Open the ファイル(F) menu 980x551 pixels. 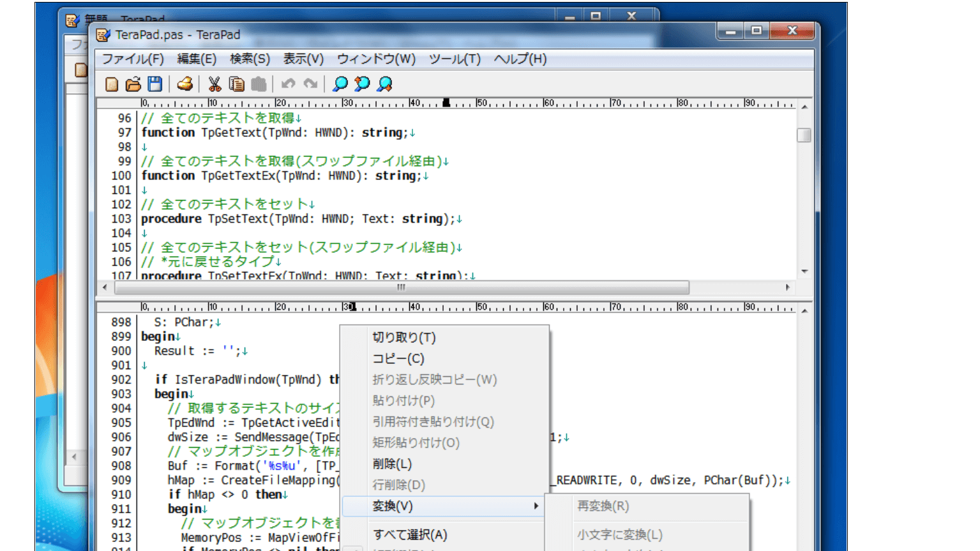[133, 59]
